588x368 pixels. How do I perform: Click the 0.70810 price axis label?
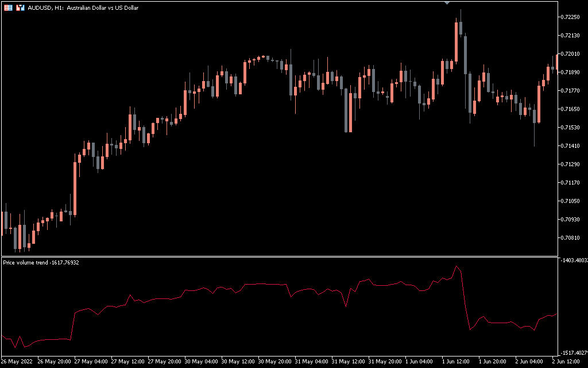(x=572, y=237)
